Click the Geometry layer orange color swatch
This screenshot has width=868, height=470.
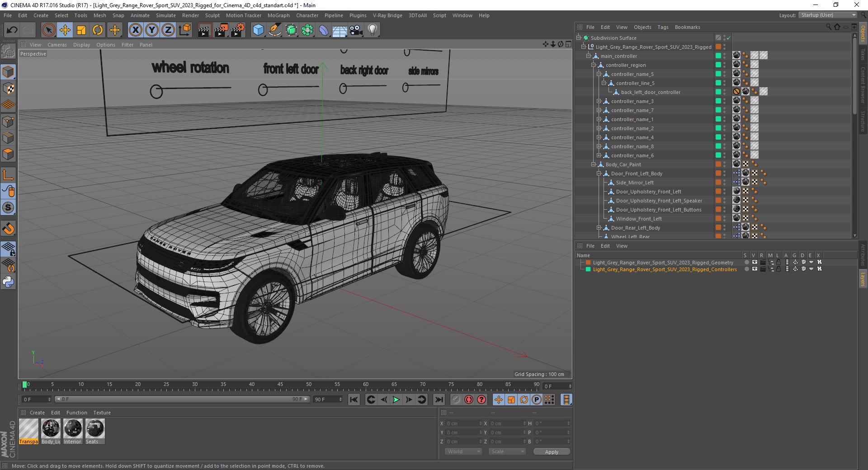coord(588,263)
